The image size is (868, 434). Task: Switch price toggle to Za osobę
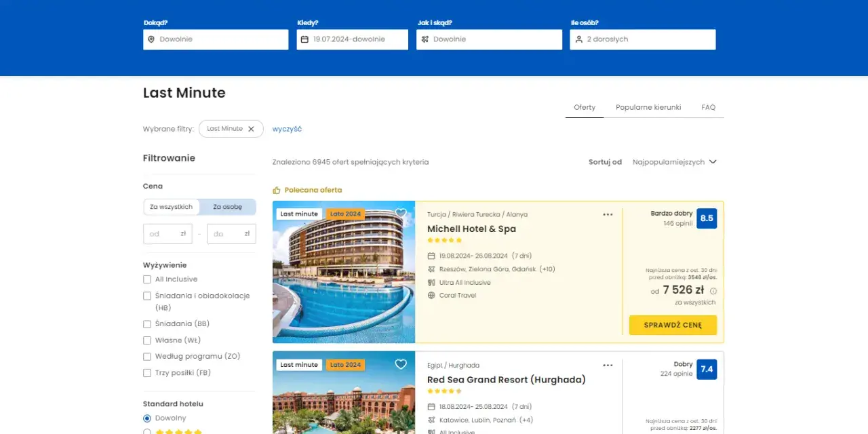pyautogui.click(x=227, y=207)
